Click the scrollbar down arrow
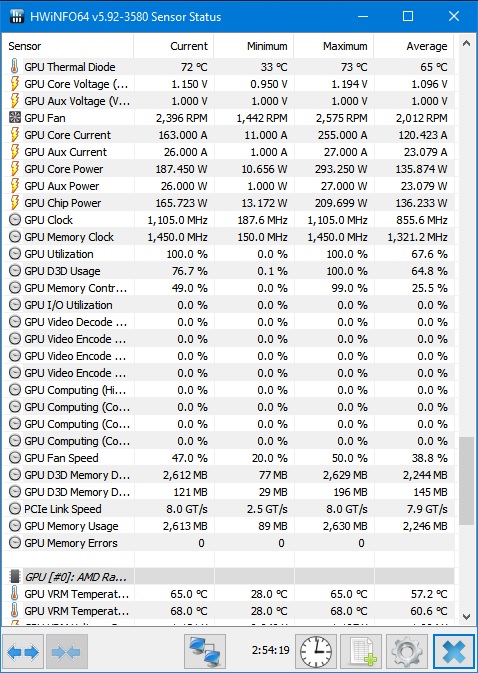The image size is (478, 673). pos(466,617)
